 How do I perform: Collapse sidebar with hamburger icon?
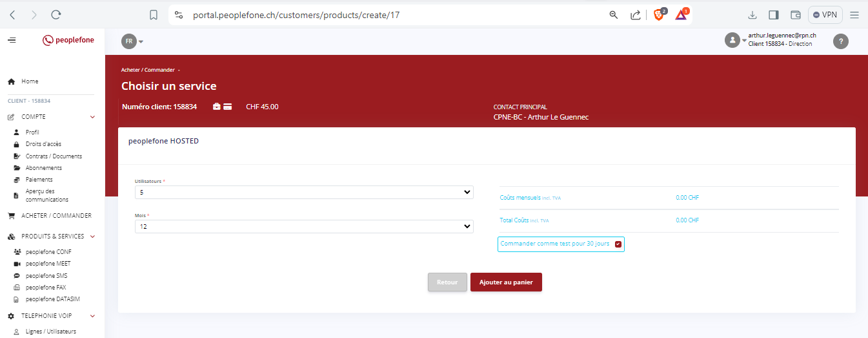[12, 40]
